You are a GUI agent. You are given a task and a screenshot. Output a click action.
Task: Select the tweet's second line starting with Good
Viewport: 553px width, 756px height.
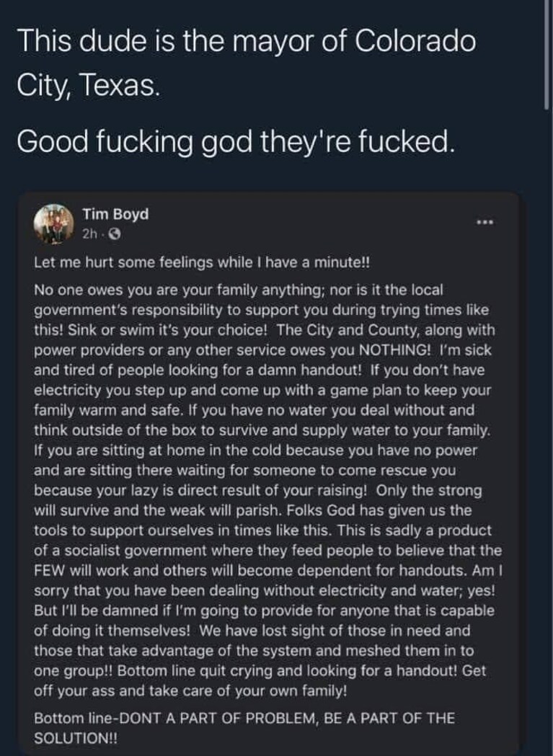point(236,142)
